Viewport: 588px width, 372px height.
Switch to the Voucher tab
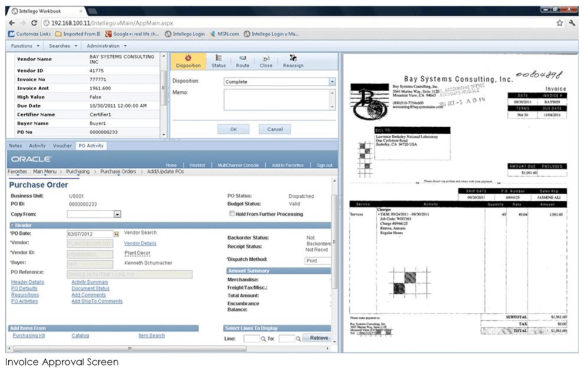62,145
